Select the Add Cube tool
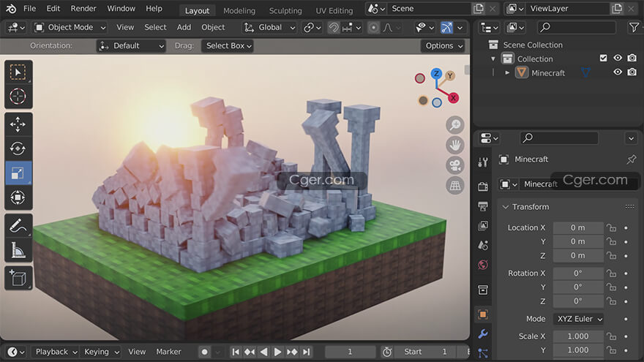644x362 pixels. pos(18,278)
